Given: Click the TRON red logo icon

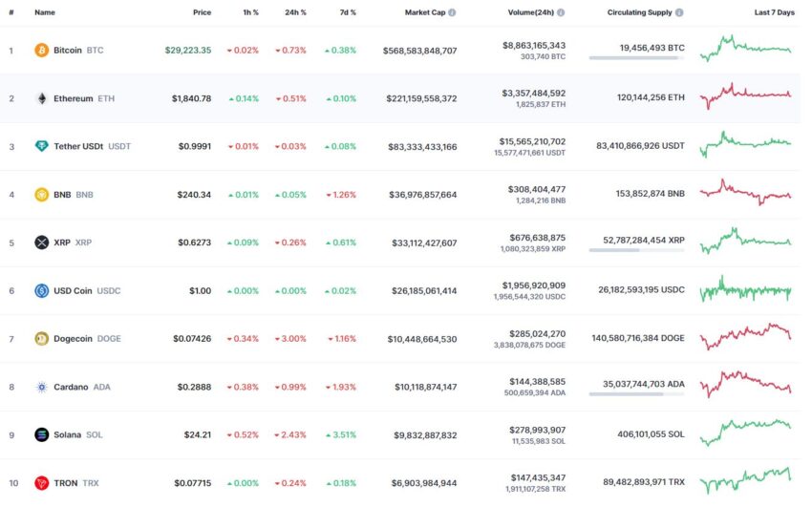Looking at the screenshot, I should 41,483.
